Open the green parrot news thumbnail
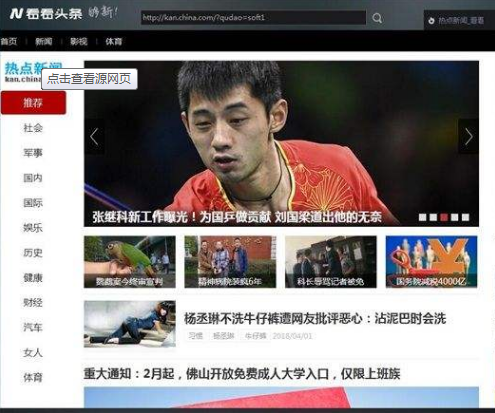495x413 pixels. 130,262
